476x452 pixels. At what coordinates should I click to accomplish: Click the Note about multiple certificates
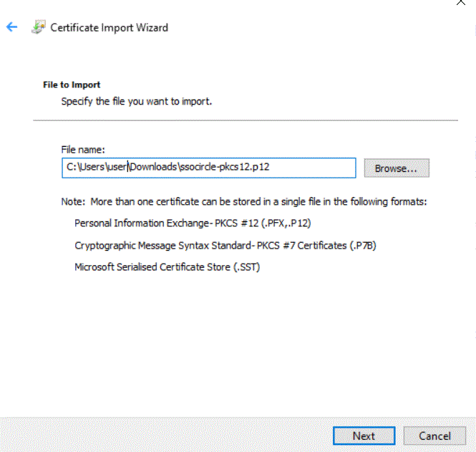click(244, 202)
